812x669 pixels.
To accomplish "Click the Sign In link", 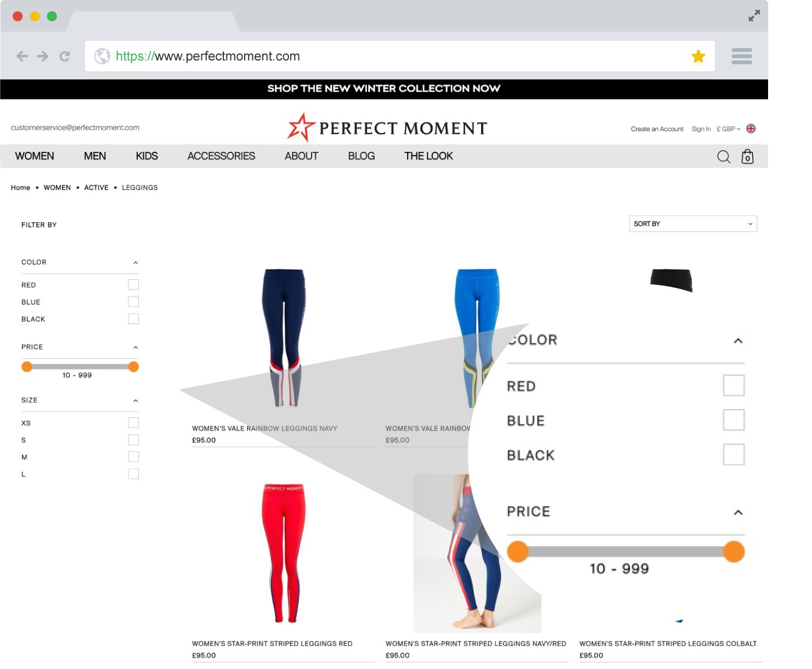I will point(701,129).
